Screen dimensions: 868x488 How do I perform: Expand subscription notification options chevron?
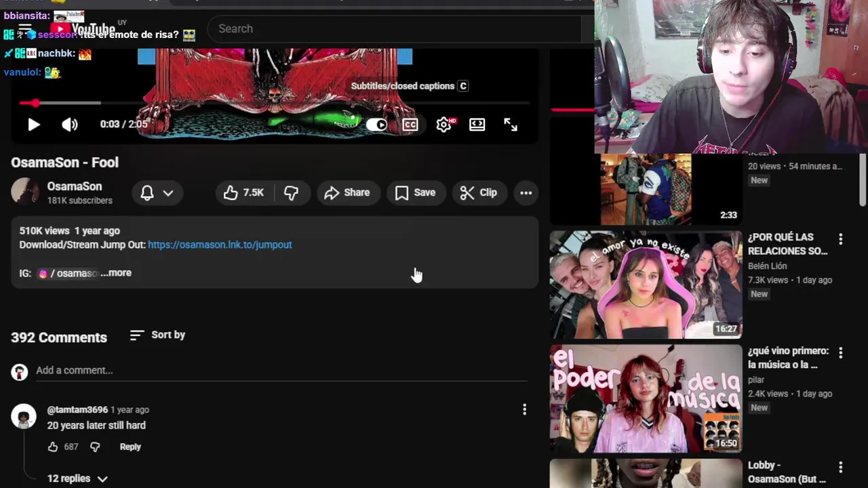[168, 193]
